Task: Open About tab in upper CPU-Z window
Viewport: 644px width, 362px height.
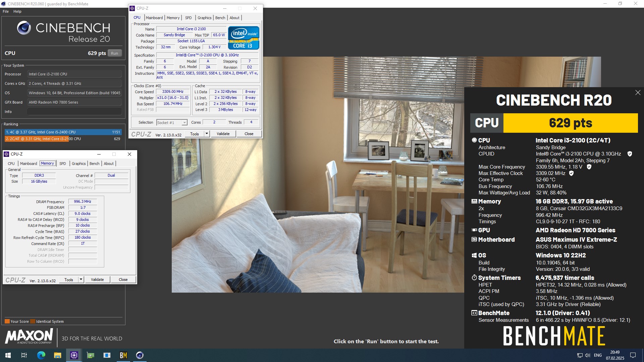Action: 234,18
